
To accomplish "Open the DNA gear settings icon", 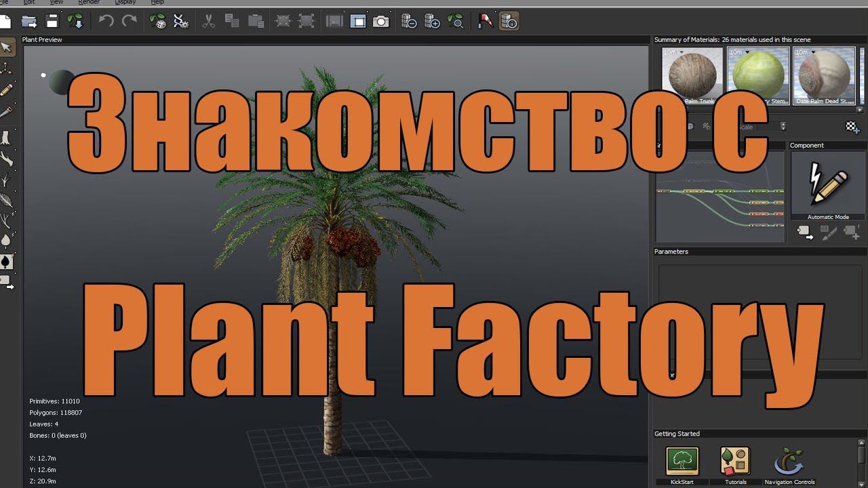I will 181,22.
